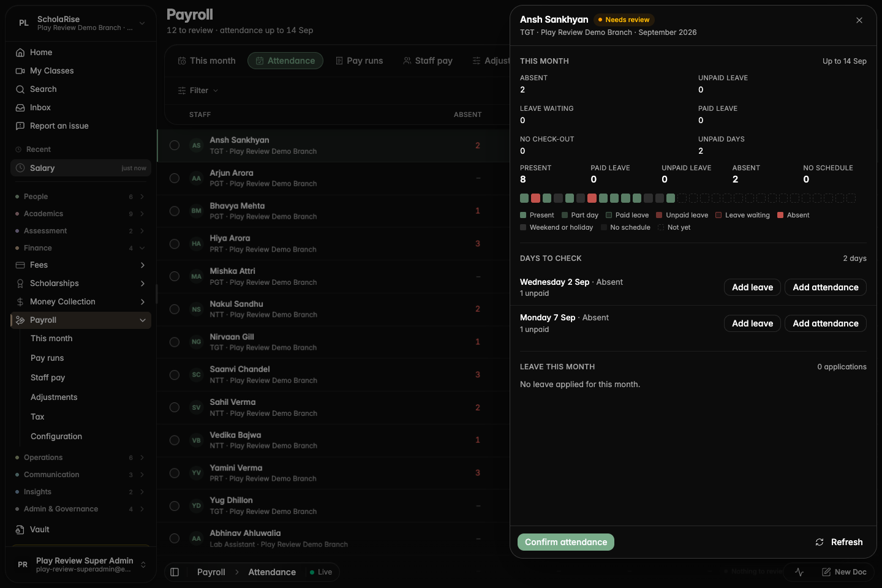Switch to the Staff pay tab
The image size is (882, 588).
[x=428, y=61]
